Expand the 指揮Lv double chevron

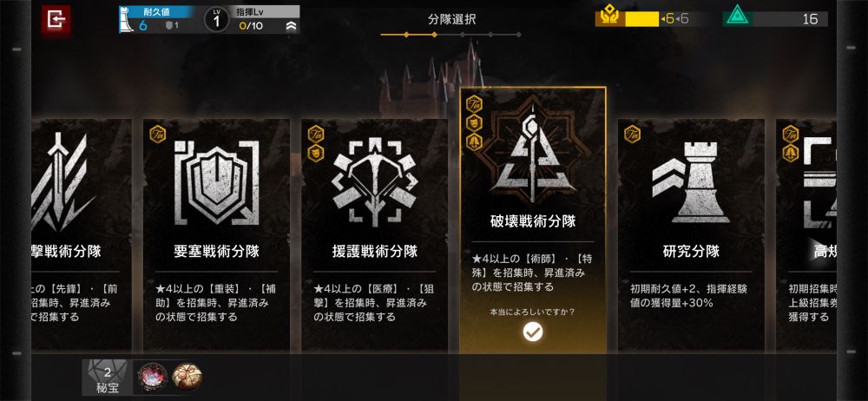292,26
